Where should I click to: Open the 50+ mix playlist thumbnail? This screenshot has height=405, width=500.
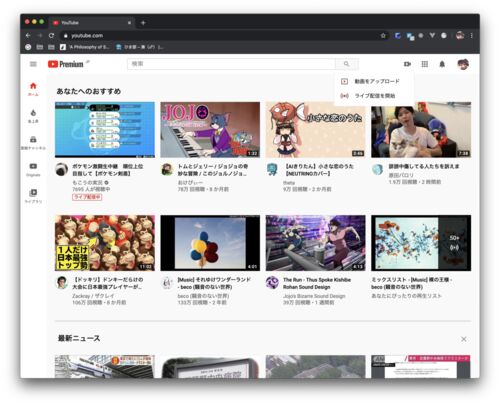coord(421,243)
